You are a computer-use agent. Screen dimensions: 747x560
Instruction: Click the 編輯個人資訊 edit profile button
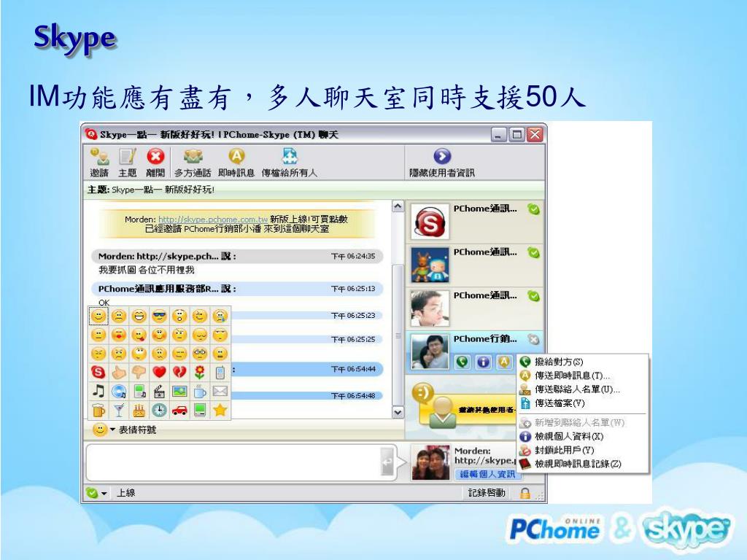point(487,474)
